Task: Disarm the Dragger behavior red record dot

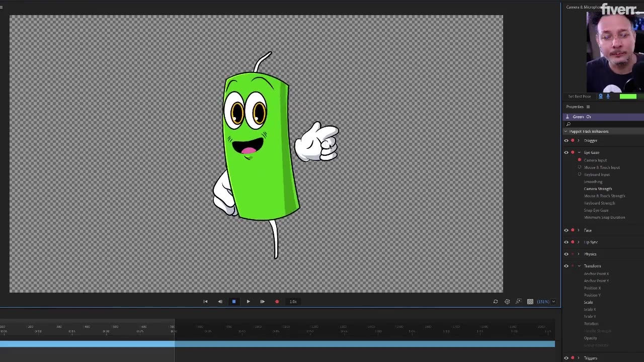Action: point(573,140)
